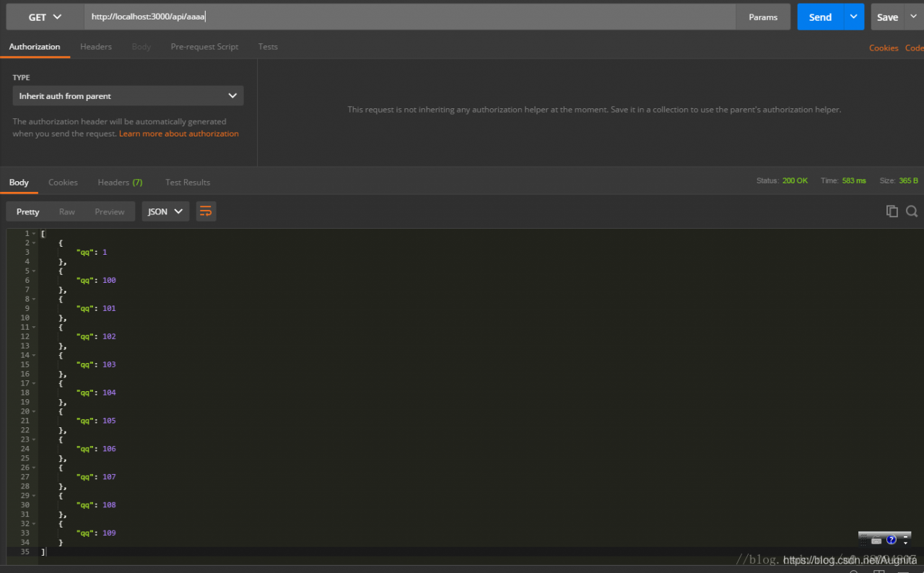The width and height of the screenshot is (924, 573).
Task: Switch to the request Headers tab
Action: tap(96, 47)
